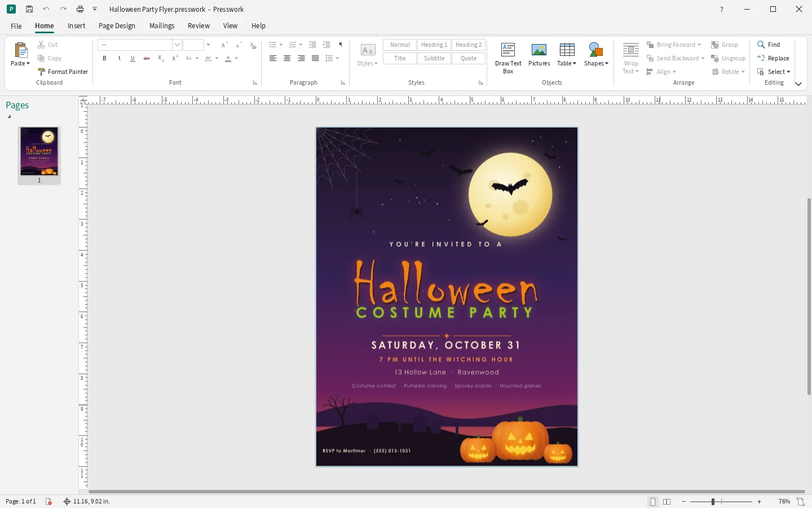The width and height of the screenshot is (812, 508).
Task: Switch to the Insert tab
Action: [76, 26]
